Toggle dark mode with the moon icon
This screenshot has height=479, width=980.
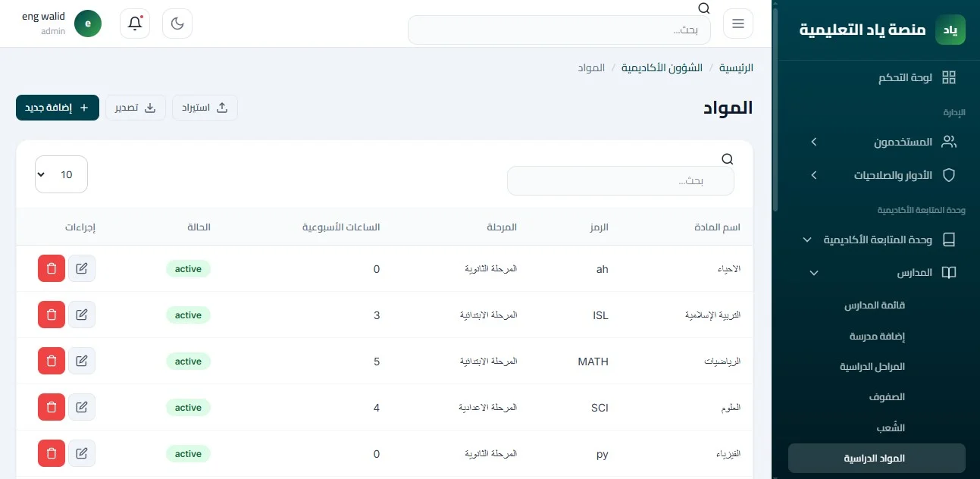177,23
